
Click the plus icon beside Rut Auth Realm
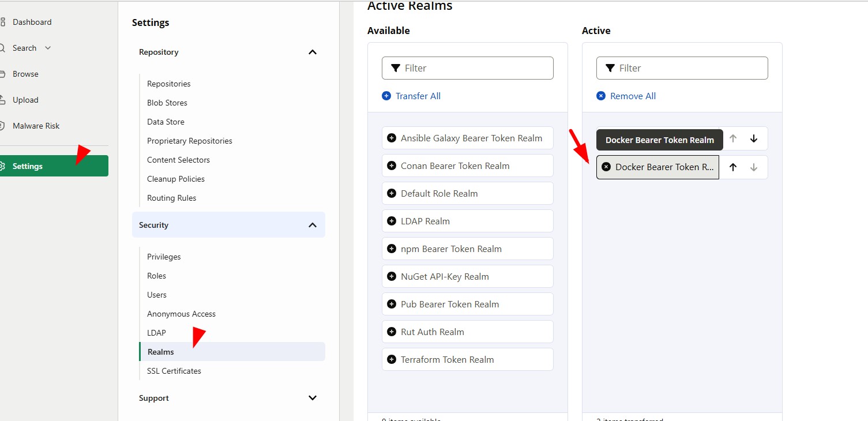(x=392, y=332)
